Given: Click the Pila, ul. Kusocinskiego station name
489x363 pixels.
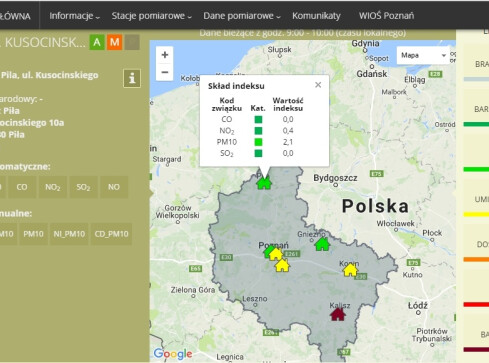Looking at the screenshot, I should [50, 75].
